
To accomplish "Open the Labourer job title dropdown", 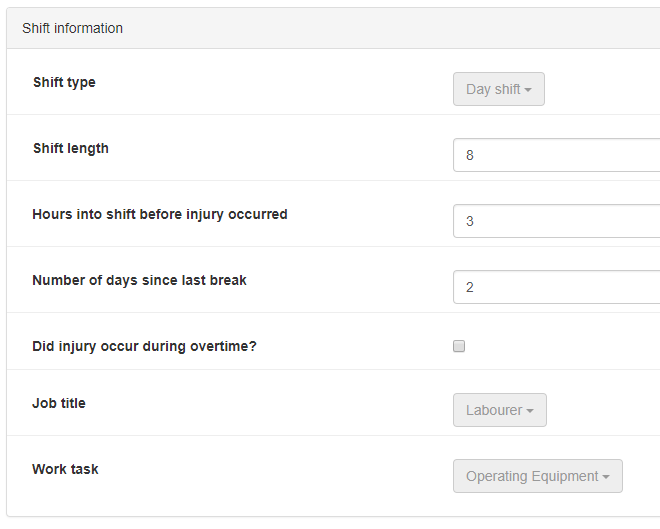I will (499, 410).
